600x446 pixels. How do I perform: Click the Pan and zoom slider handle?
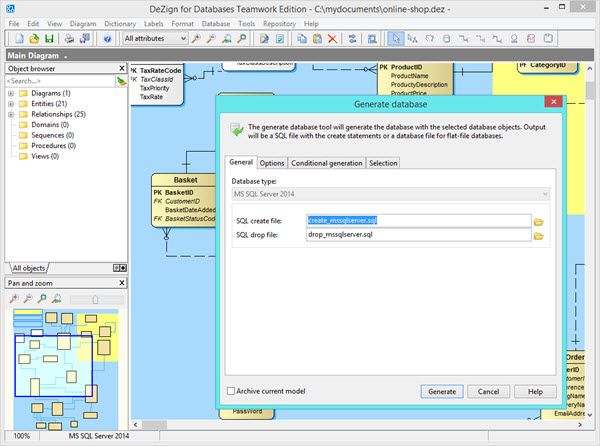[x=95, y=299]
